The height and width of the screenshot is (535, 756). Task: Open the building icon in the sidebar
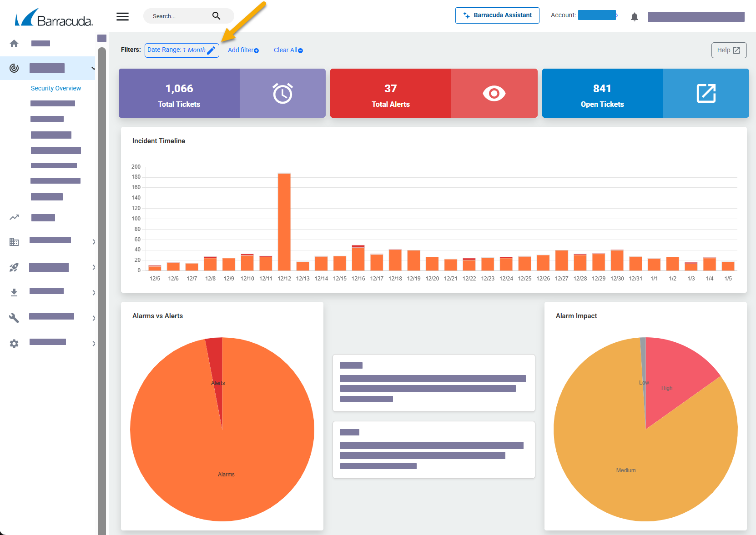(x=14, y=241)
